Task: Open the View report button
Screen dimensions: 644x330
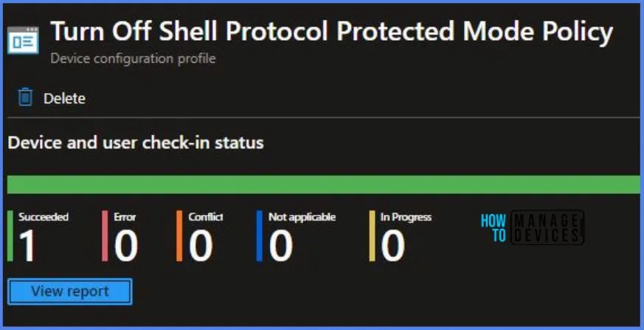Action: pyautogui.click(x=70, y=292)
